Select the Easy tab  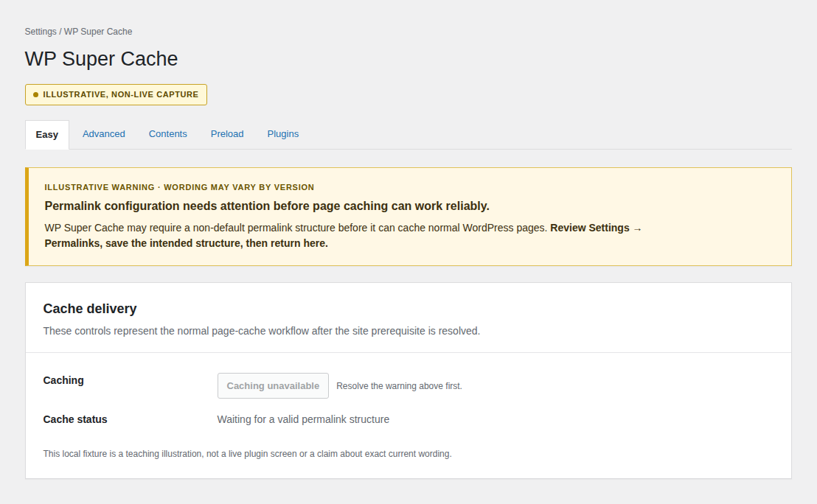tap(47, 135)
